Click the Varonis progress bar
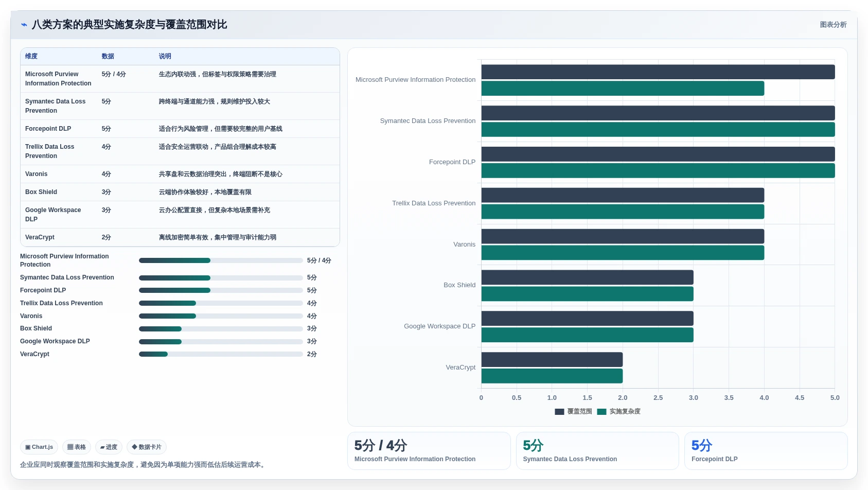 click(x=221, y=316)
